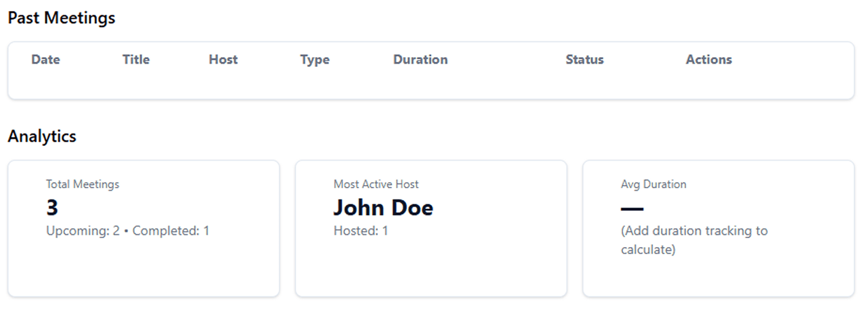Click the Avg Duration dash placeholder
This screenshot has width=868, height=314.
[632, 209]
